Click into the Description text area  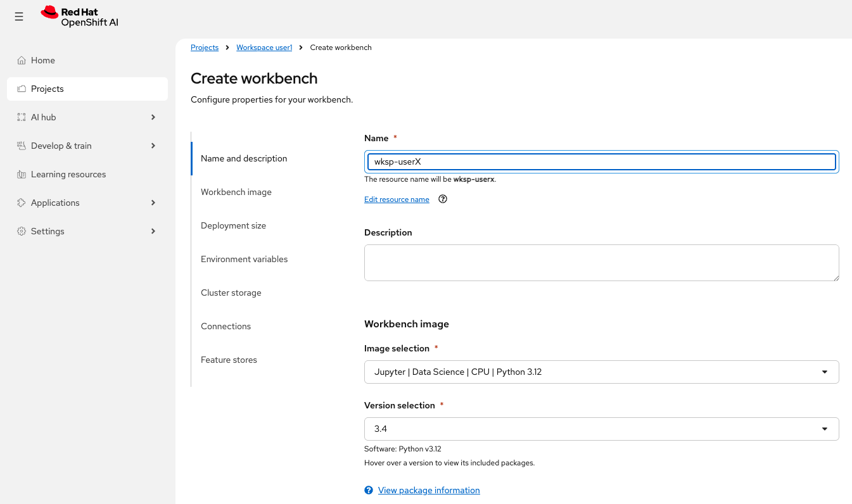tap(601, 263)
